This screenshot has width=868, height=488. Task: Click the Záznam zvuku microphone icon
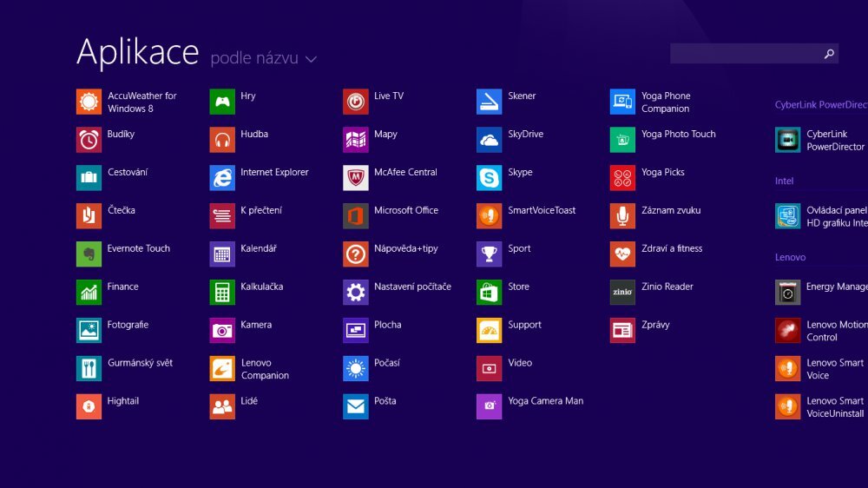(622, 216)
